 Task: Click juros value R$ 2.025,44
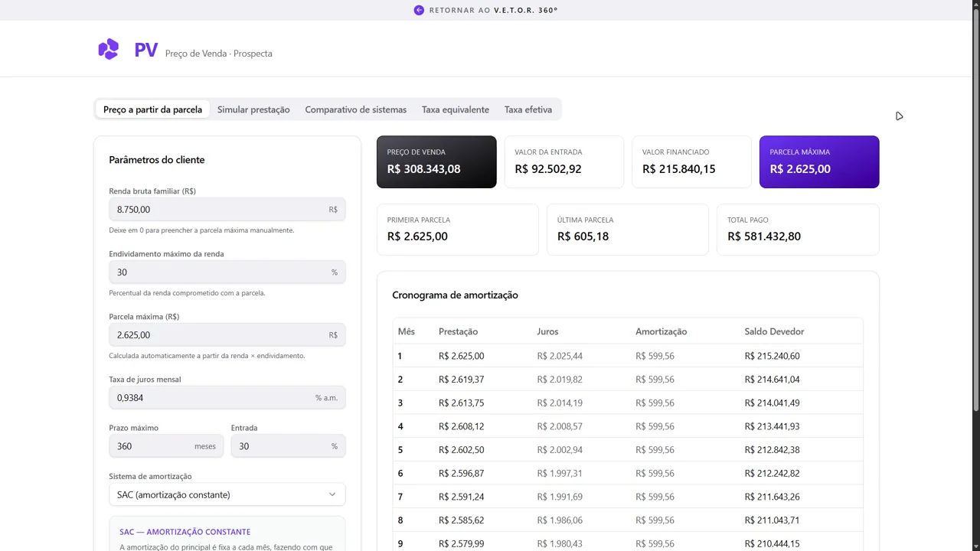tap(560, 356)
